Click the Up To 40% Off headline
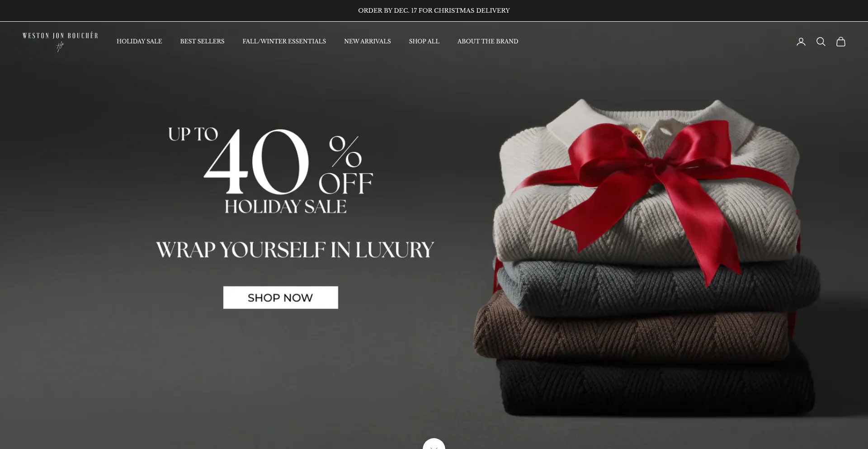Image resolution: width=868 pixels, height=449 pixels. 270,161
